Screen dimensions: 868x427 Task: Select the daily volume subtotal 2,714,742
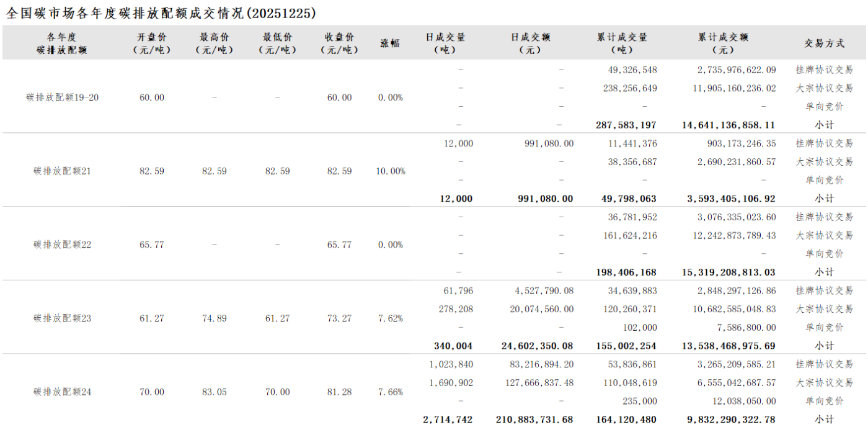(448, 420)
